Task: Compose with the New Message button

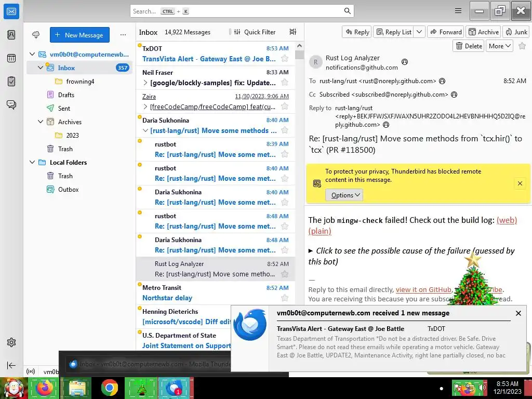Action: coord(79,35)
